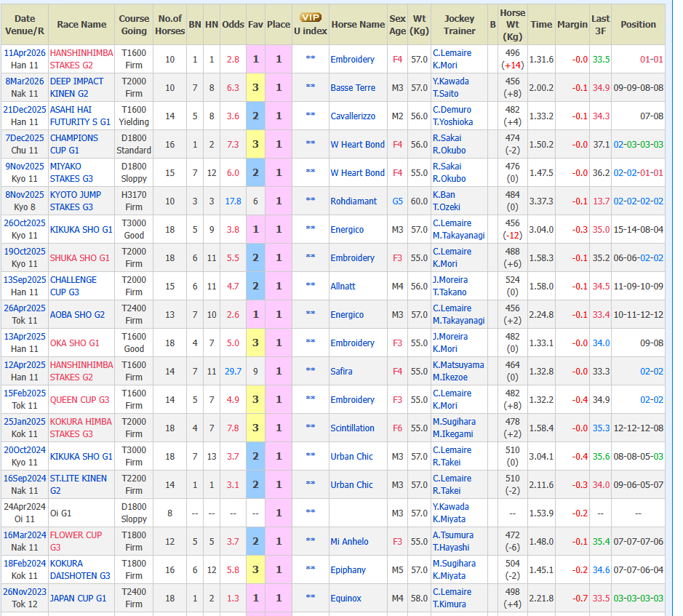This screenshot has height=616, width=683.
Task: Open the SHUKA SHO G1 race link
Action: coord(80,258)
